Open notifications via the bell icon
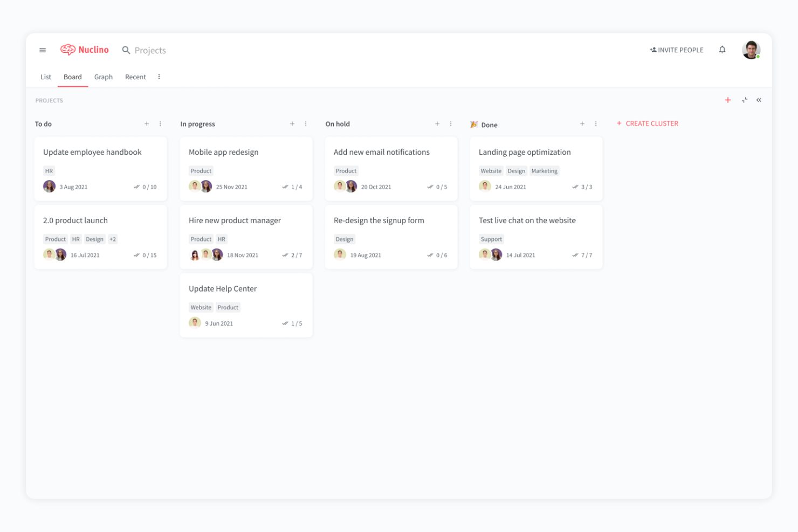 click(722, 50)
